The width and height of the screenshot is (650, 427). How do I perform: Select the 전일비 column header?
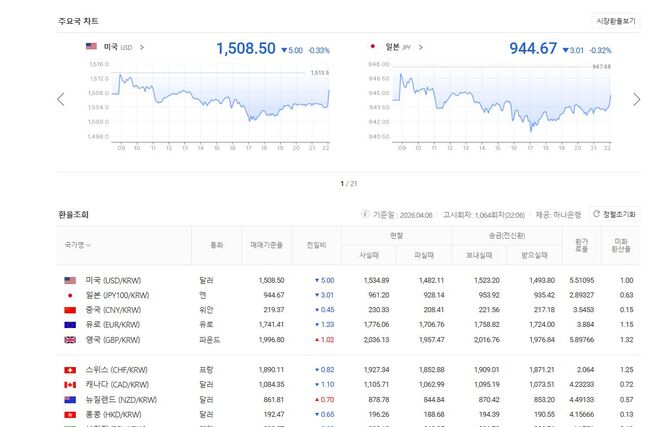(x=316, y=244)
